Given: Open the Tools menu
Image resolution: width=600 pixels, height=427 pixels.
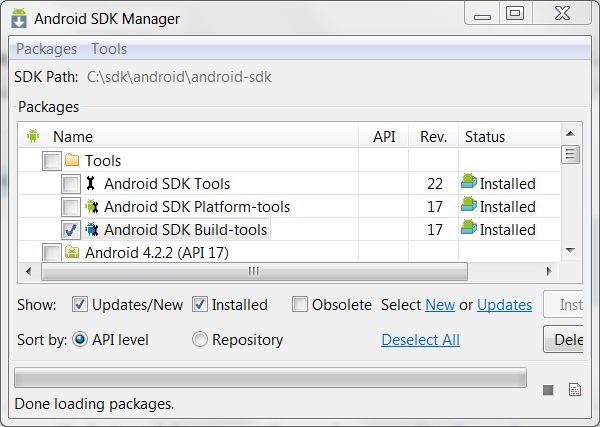Looking at the screenshot, I should click(x=109, y=49).
